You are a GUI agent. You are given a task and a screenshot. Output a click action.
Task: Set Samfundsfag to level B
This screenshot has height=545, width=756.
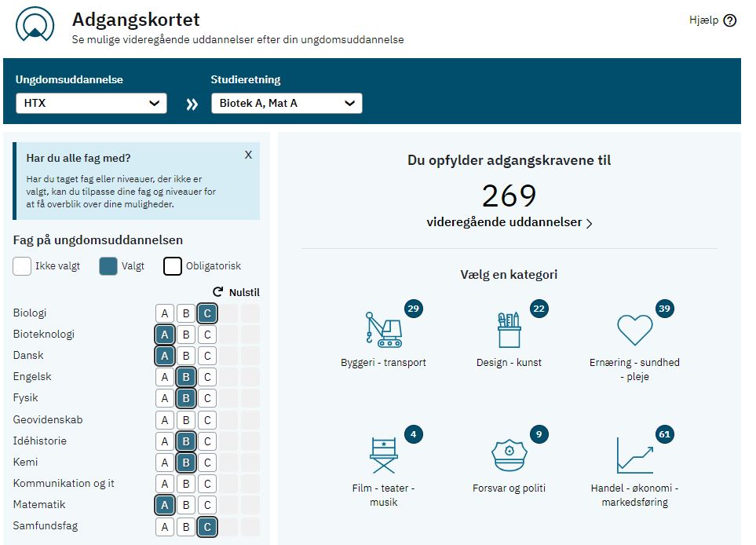pyautogui.click(x=185, y=527)
